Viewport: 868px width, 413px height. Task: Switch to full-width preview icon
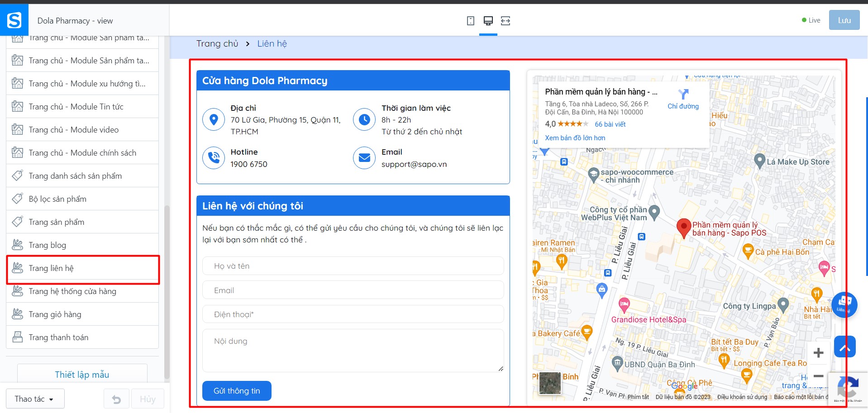tap(506, 21)
